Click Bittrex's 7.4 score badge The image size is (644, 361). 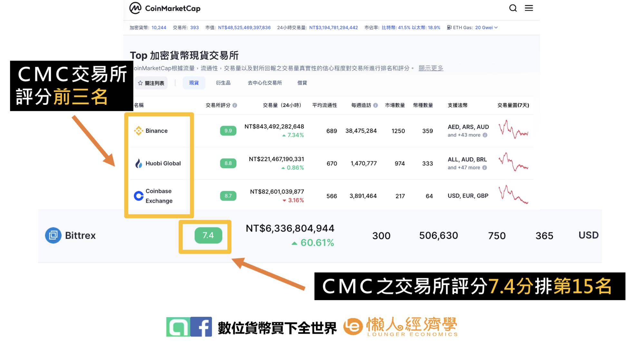[208, 235]
